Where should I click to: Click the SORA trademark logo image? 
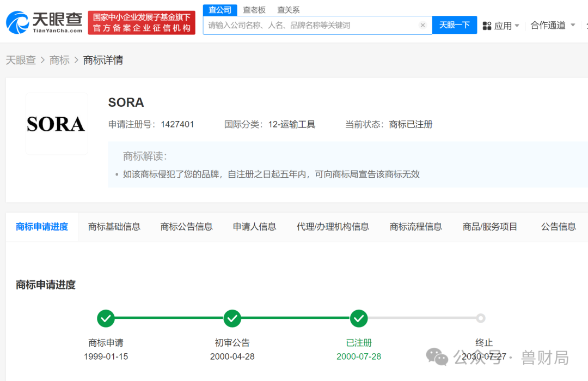(57, 124)
